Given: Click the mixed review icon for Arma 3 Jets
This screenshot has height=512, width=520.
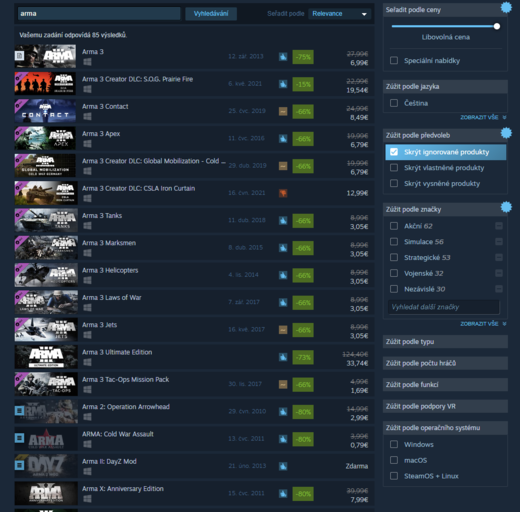Looking at the screenshot, I should tap(283, 330).
